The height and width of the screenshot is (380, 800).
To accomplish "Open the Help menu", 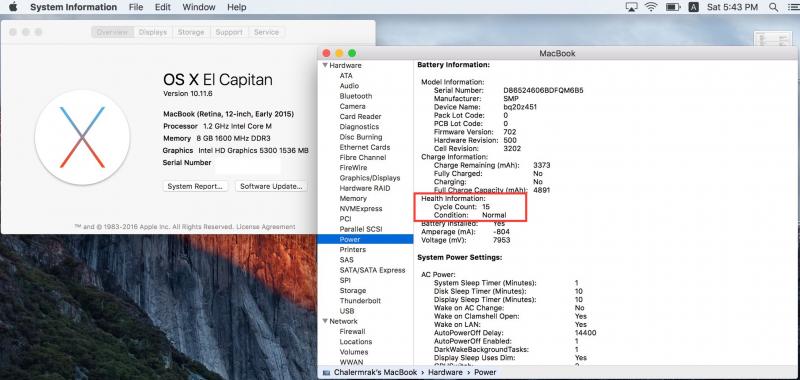I will pyautogui.click(x=237, y=7).
